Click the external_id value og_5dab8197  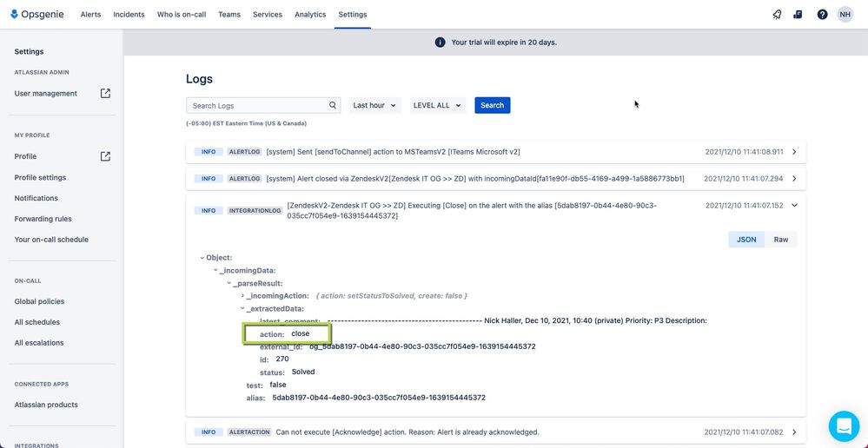click(422, 346)
